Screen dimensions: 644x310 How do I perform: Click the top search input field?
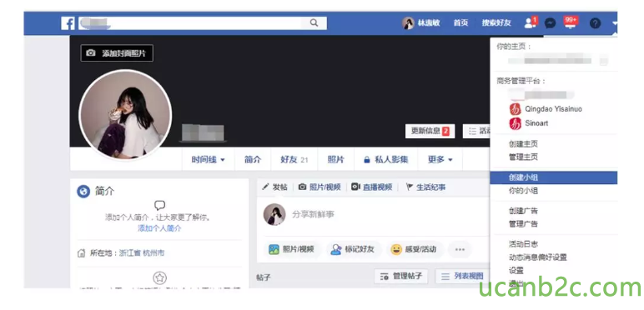(x=203, y=23)
